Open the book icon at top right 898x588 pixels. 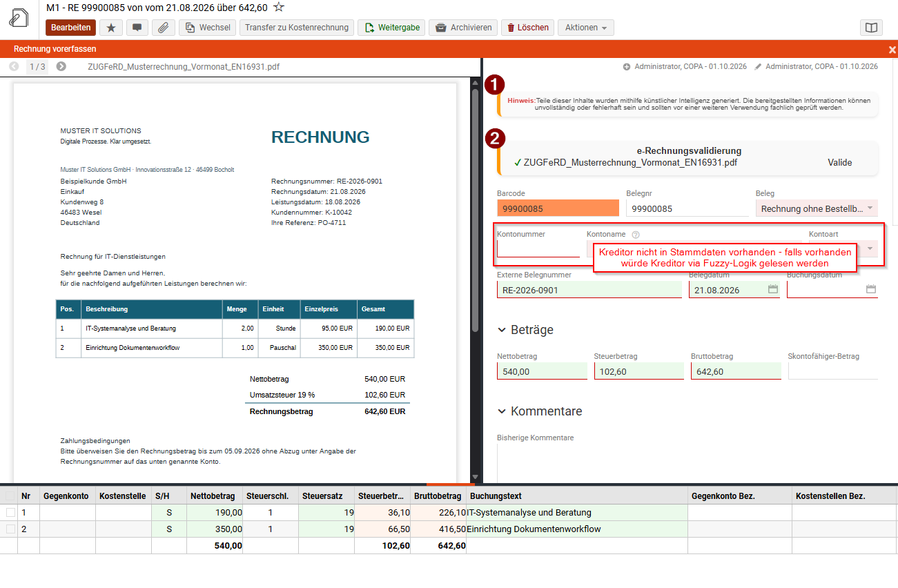tap(872, 28)
